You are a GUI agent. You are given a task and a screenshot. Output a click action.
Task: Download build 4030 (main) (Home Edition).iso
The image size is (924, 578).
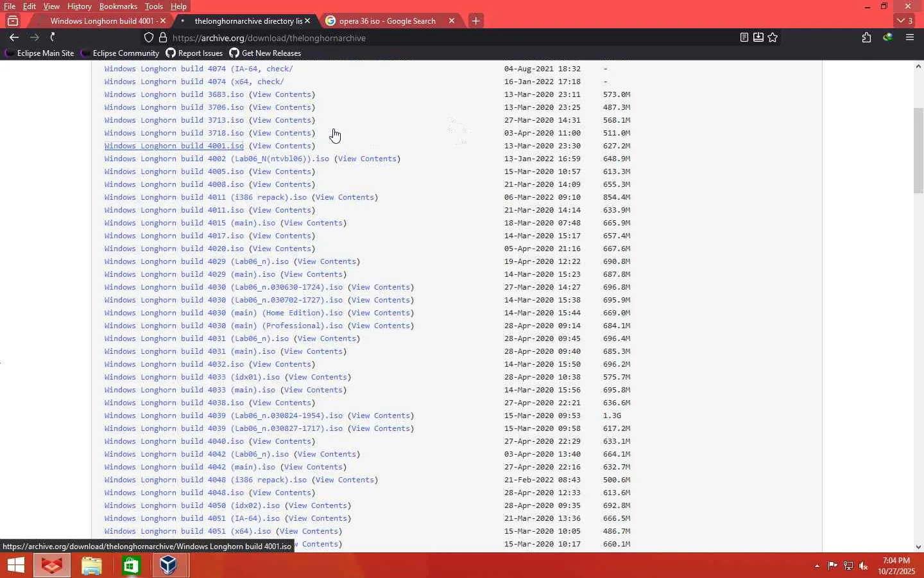223,313
